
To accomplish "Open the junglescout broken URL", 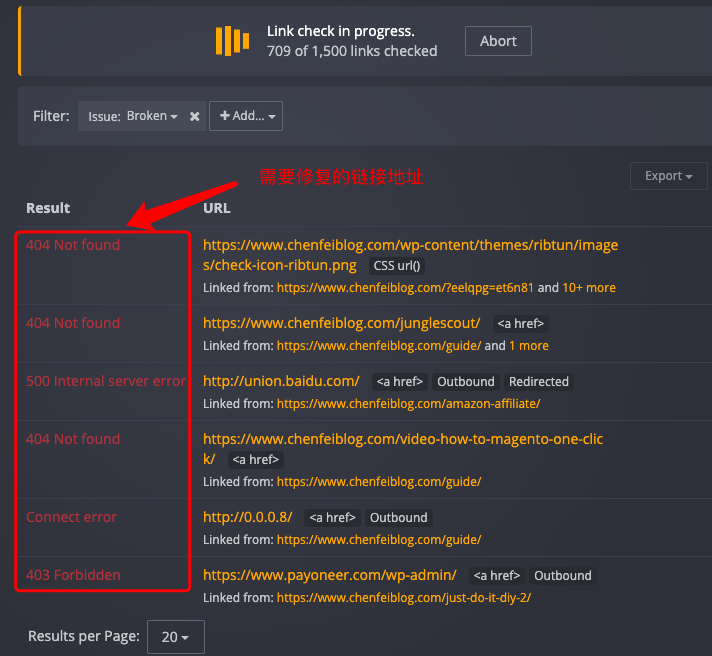I will tap(341, 323).
